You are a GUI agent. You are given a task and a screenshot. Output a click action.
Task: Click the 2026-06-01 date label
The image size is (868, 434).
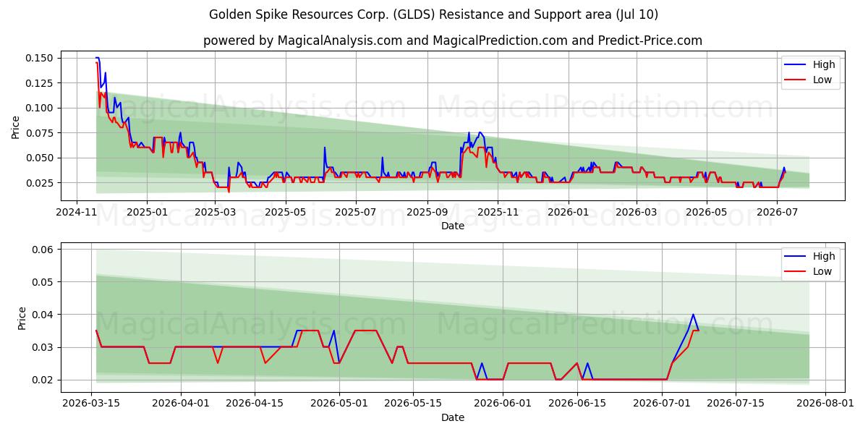[x=503, y=404]
